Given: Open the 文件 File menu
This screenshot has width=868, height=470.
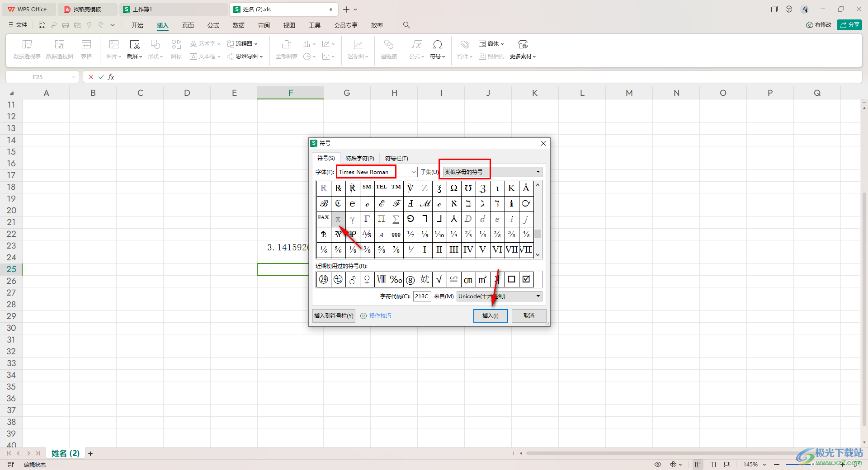Looking at the screenshot, I should [x=18, y=25].
